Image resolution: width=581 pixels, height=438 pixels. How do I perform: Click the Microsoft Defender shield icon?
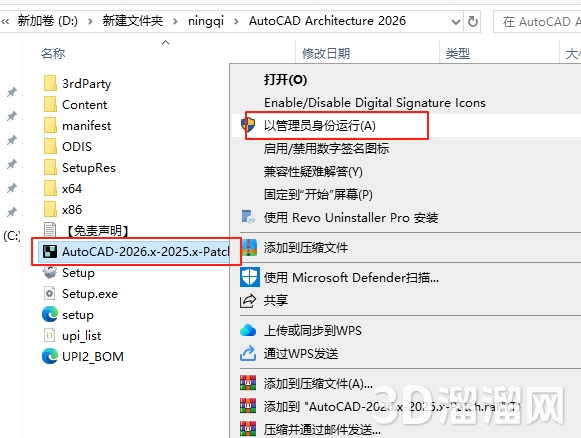250,277
